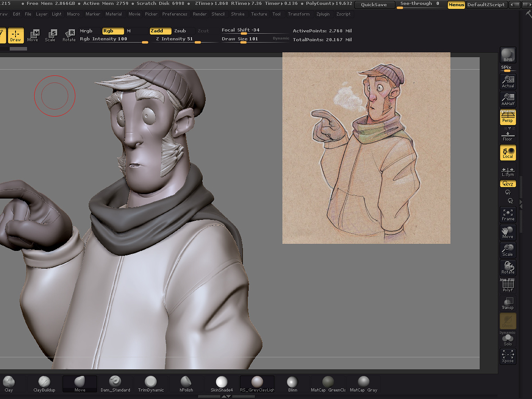Apply the RS_GreyClayLight material
532x399 pixels.
click(x=257, y=384)
